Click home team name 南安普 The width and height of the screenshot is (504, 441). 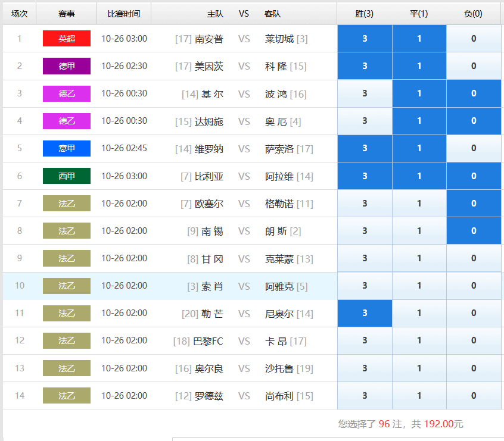click(x=209, y=39)
